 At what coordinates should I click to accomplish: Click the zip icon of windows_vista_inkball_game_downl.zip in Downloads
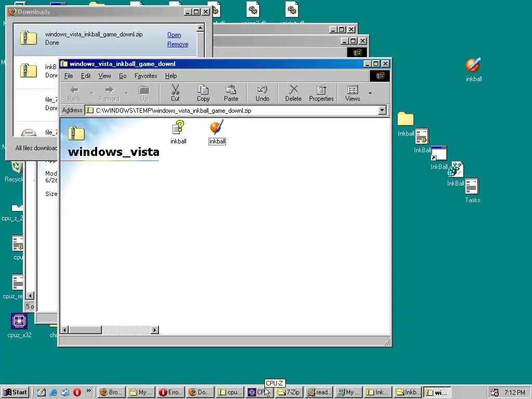point(29,37)
